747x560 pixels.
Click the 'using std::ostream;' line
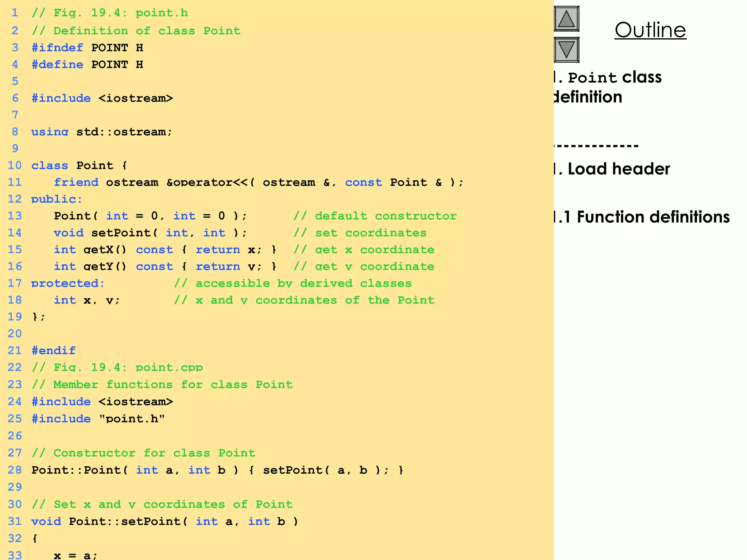click(x=102, y=132)
